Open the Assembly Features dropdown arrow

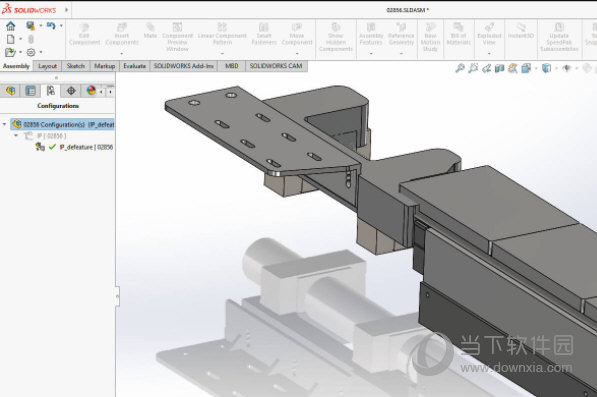click(x=371, y=53)
